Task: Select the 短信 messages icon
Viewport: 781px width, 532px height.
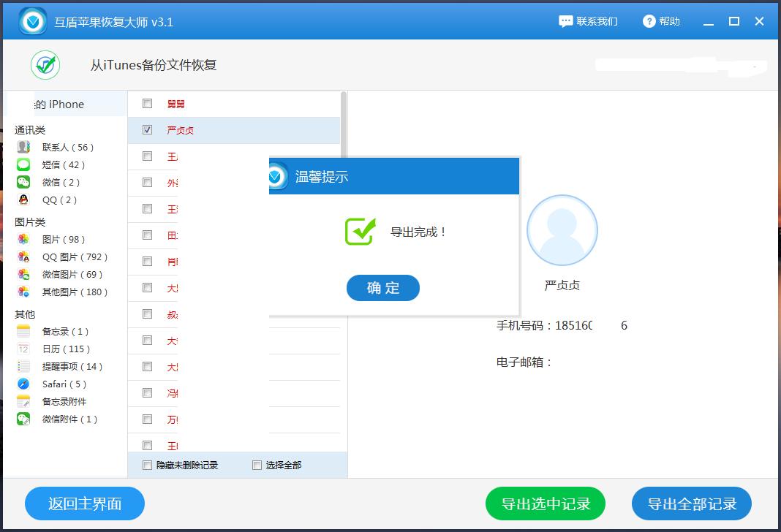Action: [x=22, y=164]
